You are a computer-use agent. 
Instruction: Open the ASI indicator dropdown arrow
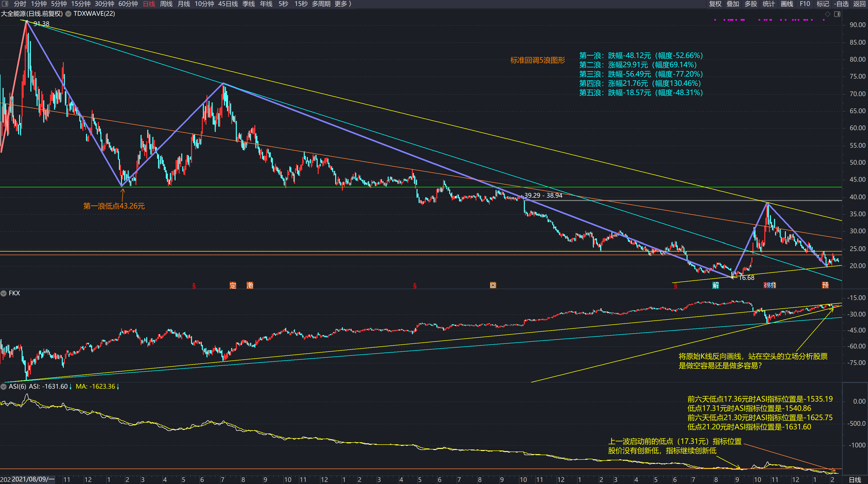click(x=4, y=387)
